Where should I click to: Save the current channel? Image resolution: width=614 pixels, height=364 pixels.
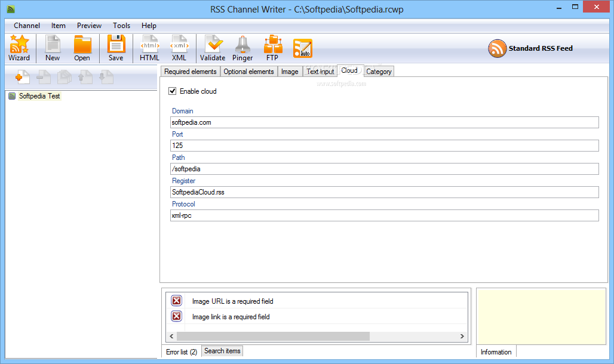click(x=116, y=48)
